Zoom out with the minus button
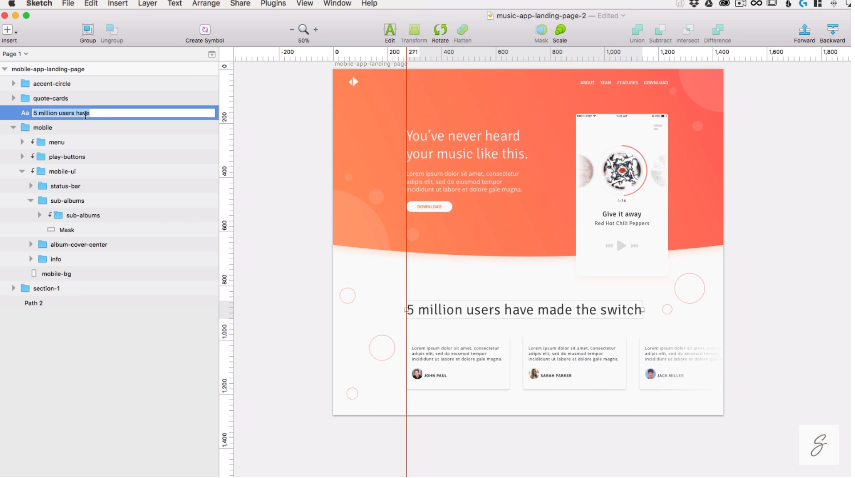 (x=292, y=29)
